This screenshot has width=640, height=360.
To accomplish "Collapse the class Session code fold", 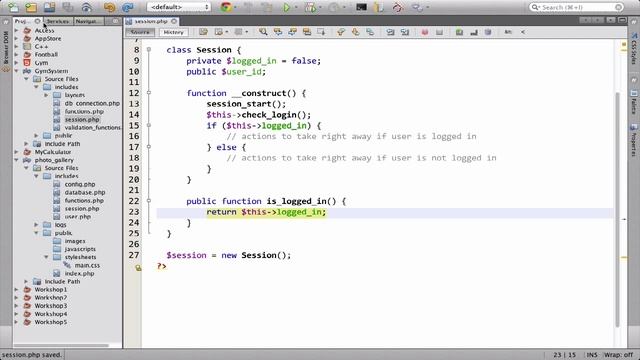I will pos(149,50).
